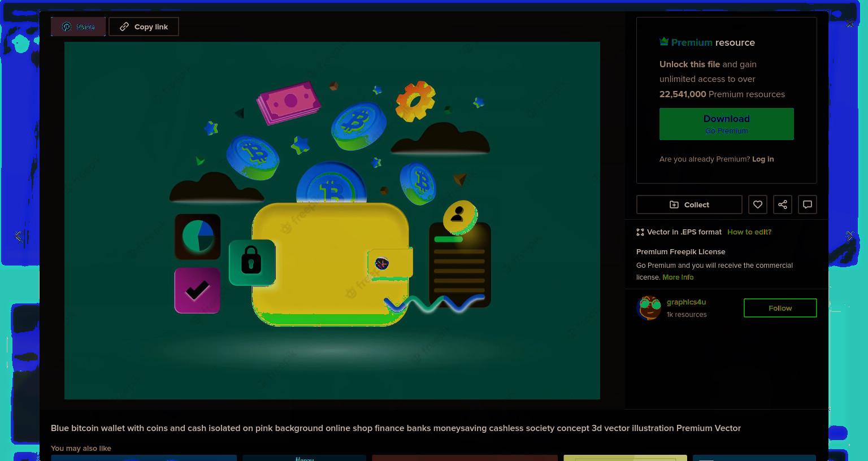
Task: Open the share icon options
Action: coord(782,205)
